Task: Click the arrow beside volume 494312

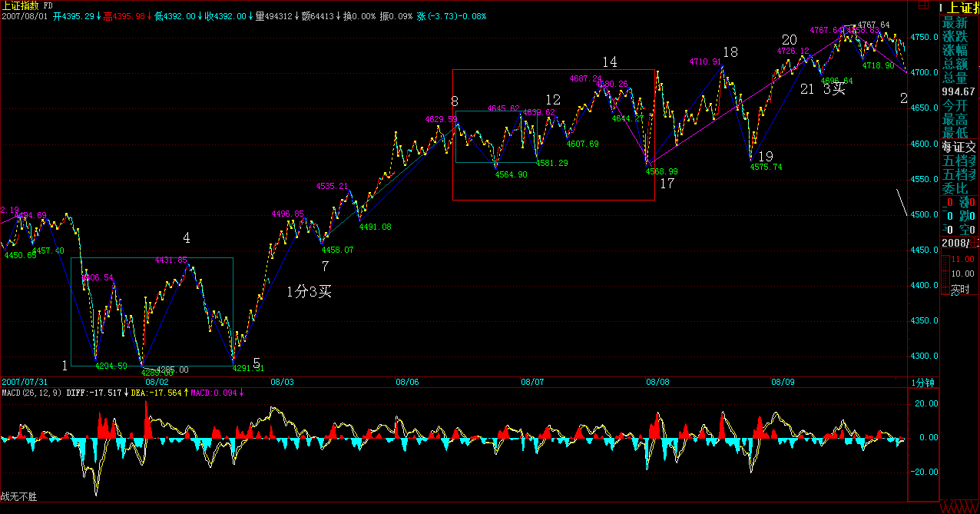Action: point(297,16)
